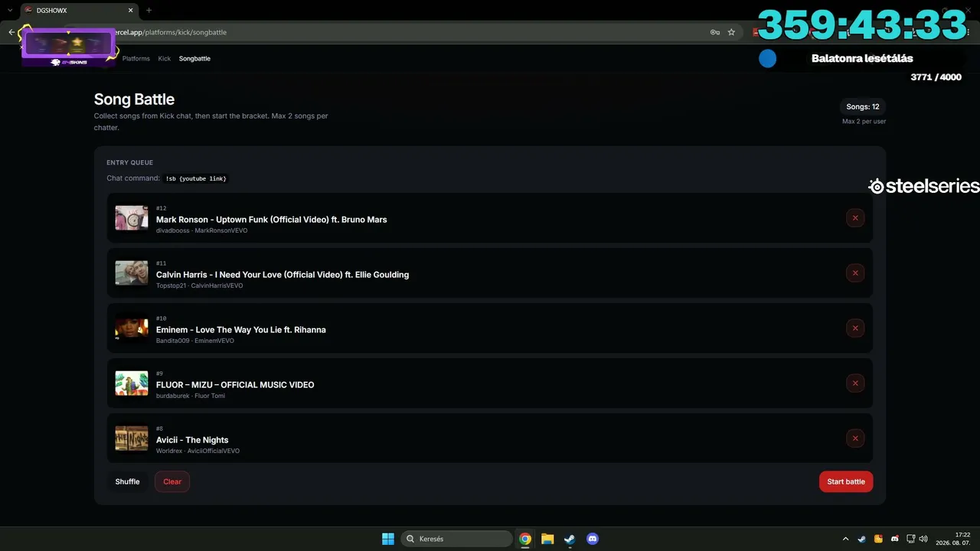Open the saved passwords key icon
The height and width of the screenshot is (551, 980).
[714, 32]
